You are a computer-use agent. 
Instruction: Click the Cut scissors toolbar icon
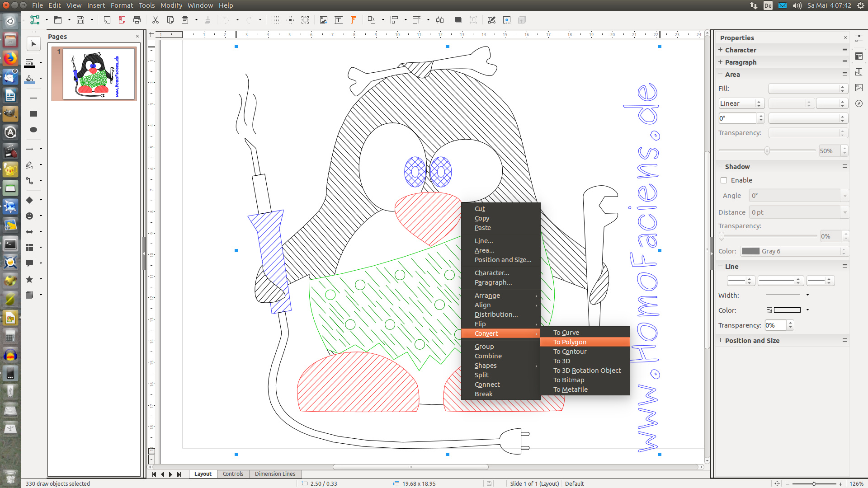tap(155, 20)
